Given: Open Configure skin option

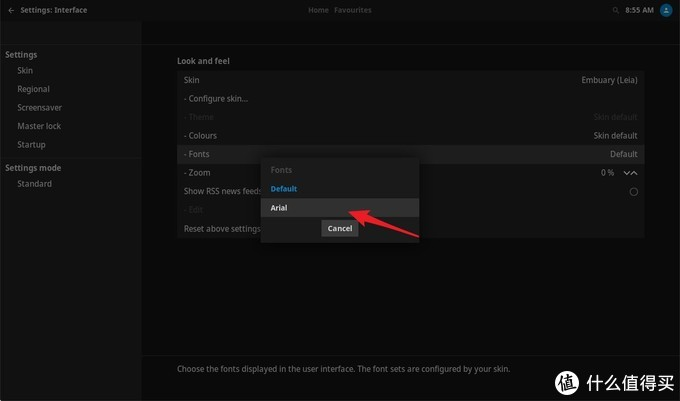Looking at the screenshot, I should point(410,99).
